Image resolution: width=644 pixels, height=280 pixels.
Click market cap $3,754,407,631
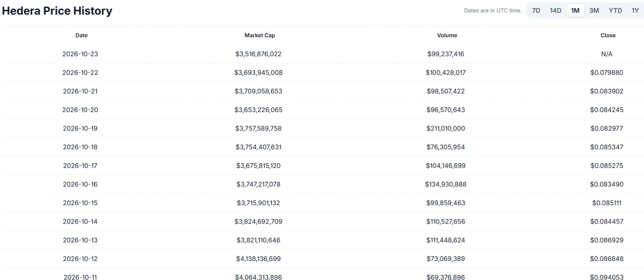tap(258, 147)
